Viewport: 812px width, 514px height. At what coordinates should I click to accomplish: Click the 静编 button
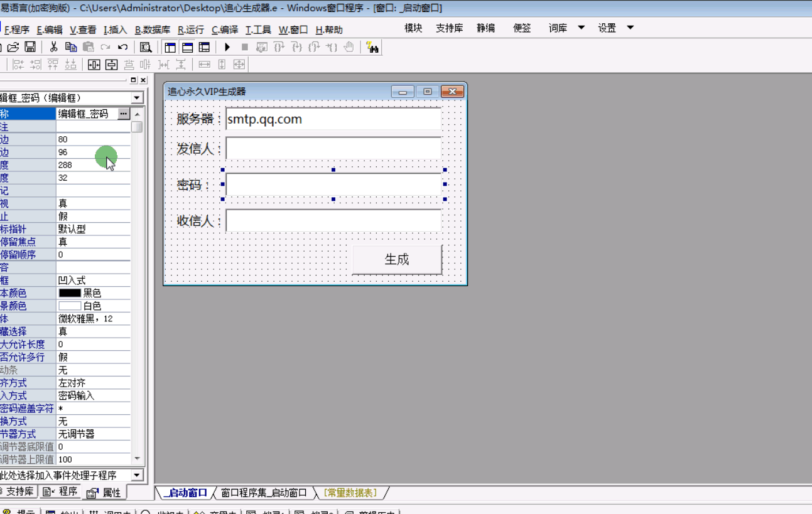click(x=485, y=28)
